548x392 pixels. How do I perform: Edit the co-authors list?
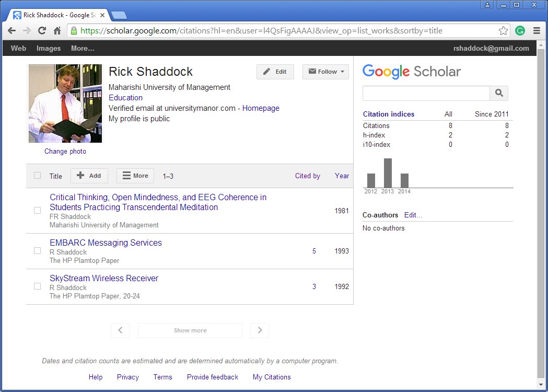click(413, 215)
